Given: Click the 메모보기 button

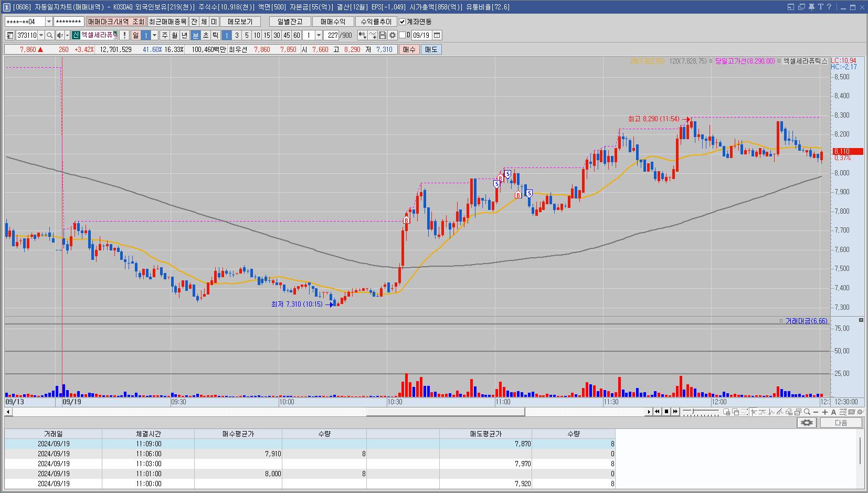Looking at the screenshot, I should tap(240, 22).
